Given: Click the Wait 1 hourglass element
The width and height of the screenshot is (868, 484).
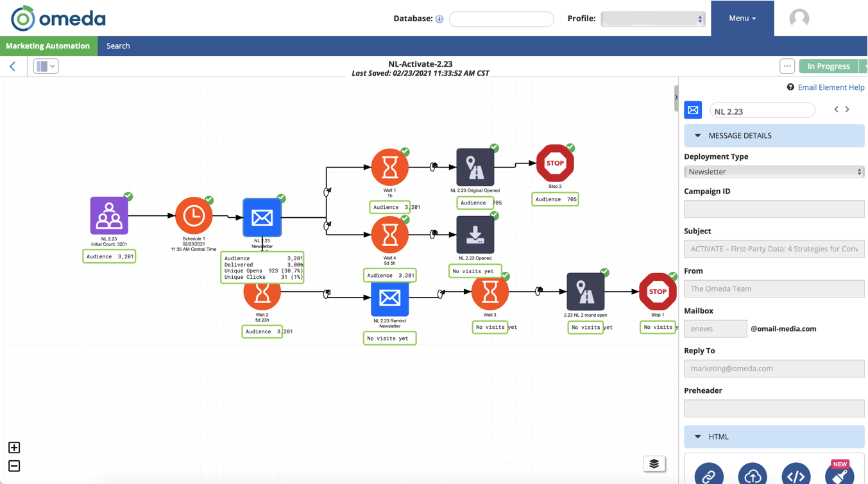Looking at the screenshot, I should [x=389, y=167].
